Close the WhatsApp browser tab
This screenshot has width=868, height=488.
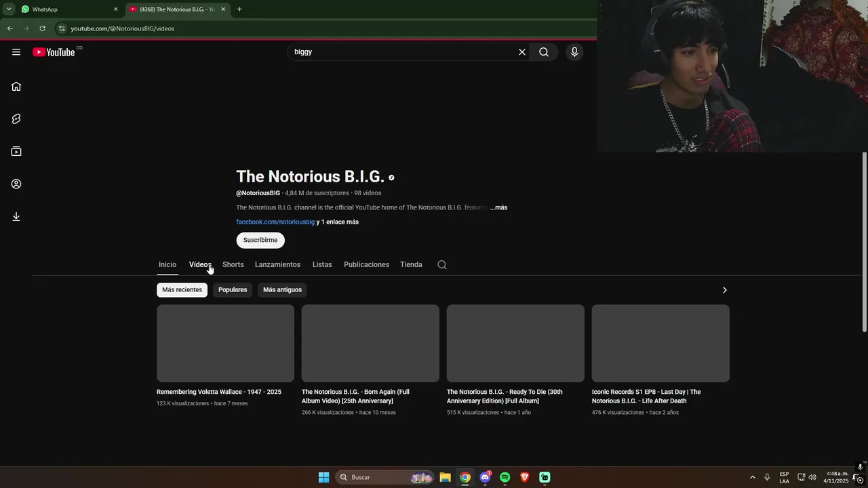point(115,9)
